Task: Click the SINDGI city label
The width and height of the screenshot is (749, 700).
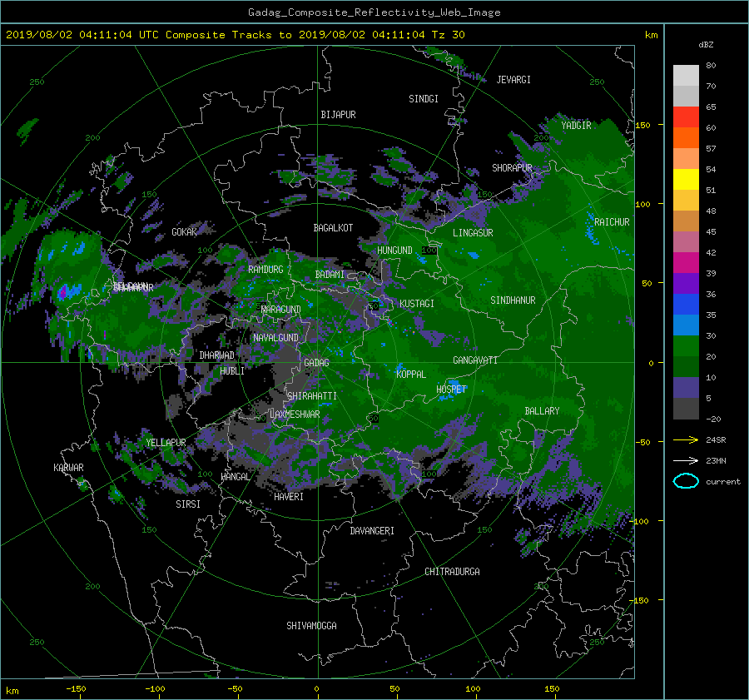Action: (424, 99)
